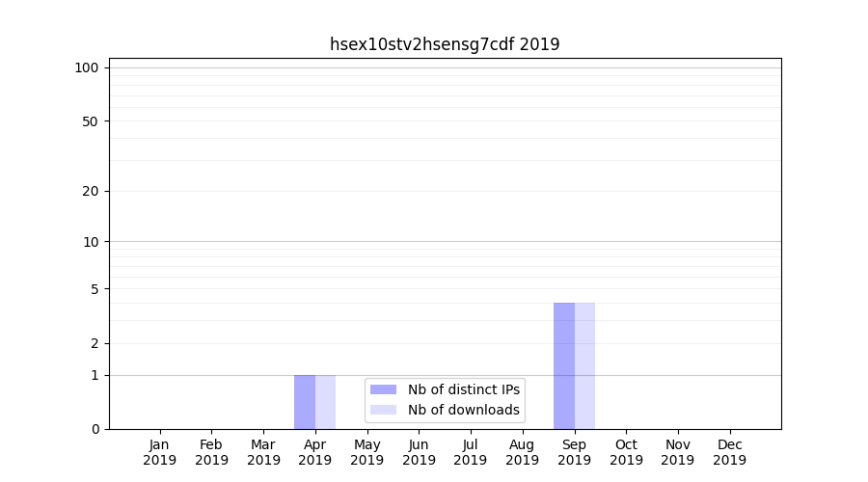Select the May 2019 x-axis label
Image resolution: width=868 pixels, height=482 pixels.
[x=367, y=452]
